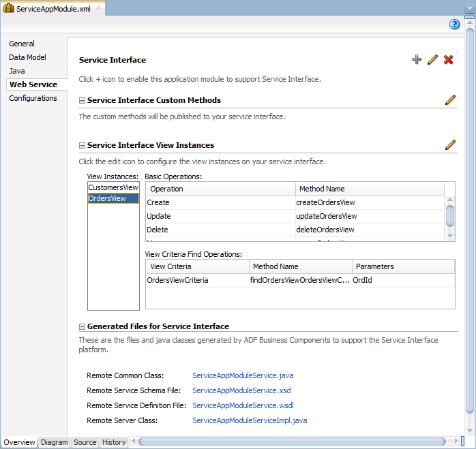Collapse Service Interface View Instances section
476x449 pixels.
click(82, 146)
